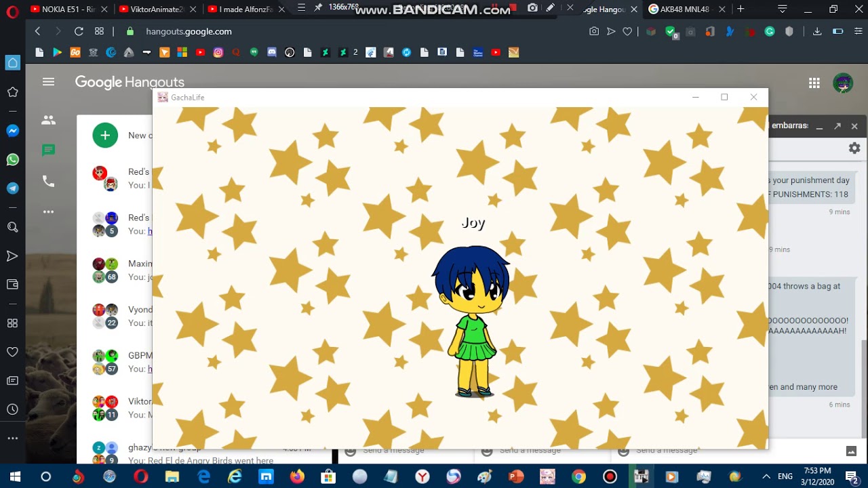Open Opera downloads icon
The height and width of the screenshot is (488, 868).
pyautogui.click(x=817, y=31)
